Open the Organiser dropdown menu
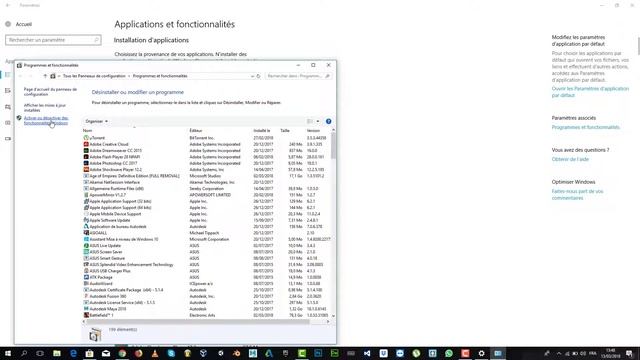This screenshot has height=360, width=640. tap(97, 121)
